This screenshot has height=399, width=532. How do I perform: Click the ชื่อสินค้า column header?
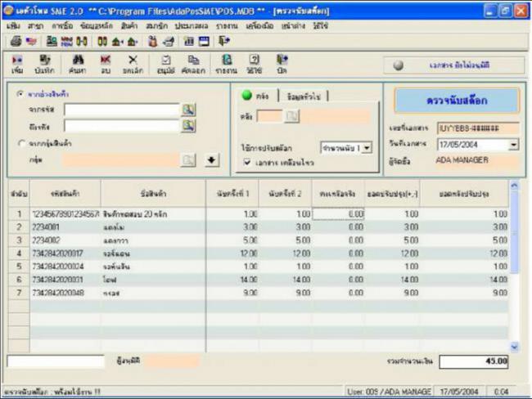153,194
